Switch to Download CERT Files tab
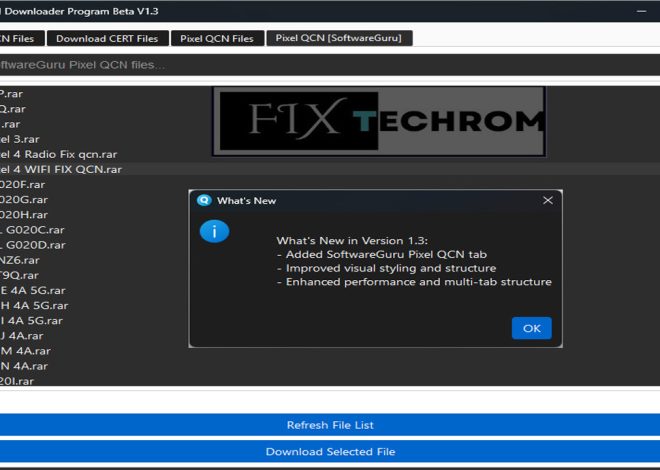Image resolution: width=660 pixels, height=470 pixels. point(107,38)
